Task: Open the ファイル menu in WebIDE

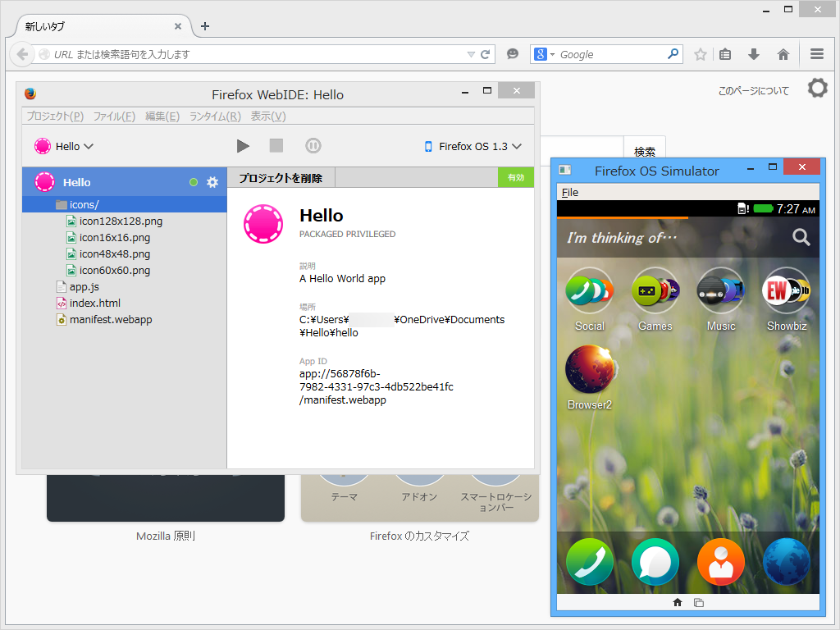Action: point(114,116)
